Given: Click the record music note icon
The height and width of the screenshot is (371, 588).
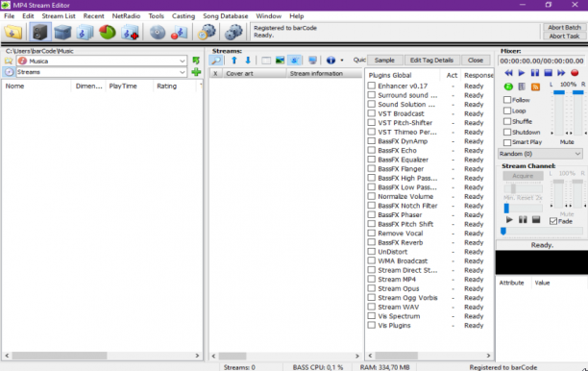Looking at the screenshot, I should pos(180,33).
